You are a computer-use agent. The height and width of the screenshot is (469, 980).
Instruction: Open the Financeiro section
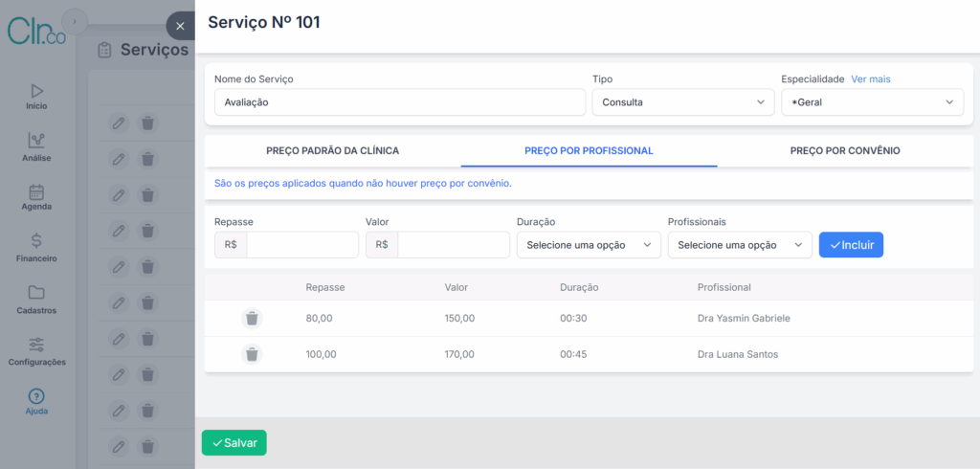point(36,241)
